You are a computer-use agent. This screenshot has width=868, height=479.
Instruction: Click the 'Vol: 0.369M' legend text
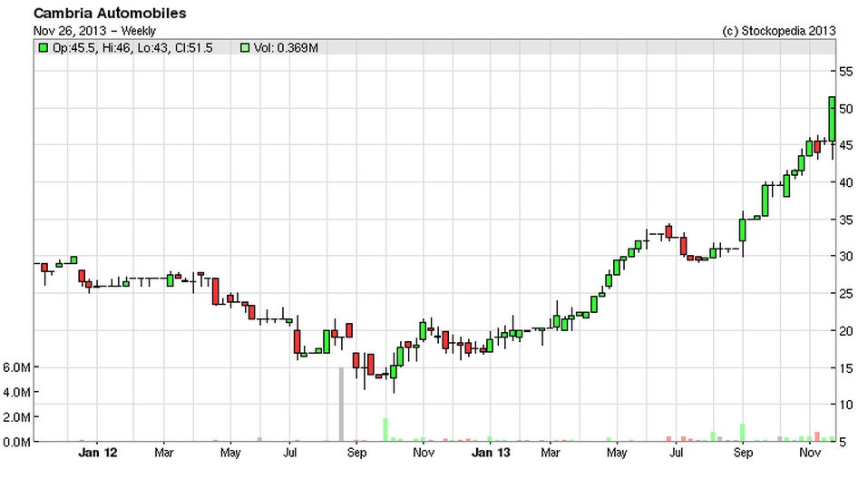(286, 48)
